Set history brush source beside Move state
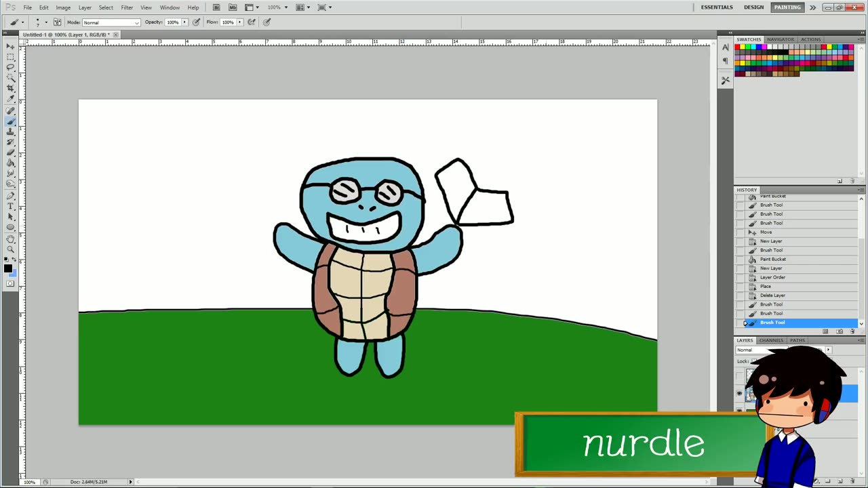Viewport: 868px width, 488px height. (x=741, y=232)
